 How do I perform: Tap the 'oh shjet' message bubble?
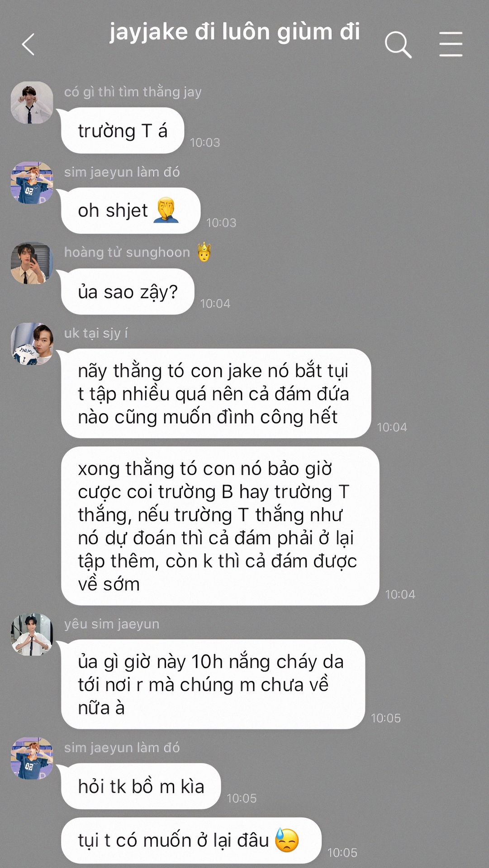click(x=131, y=211)
